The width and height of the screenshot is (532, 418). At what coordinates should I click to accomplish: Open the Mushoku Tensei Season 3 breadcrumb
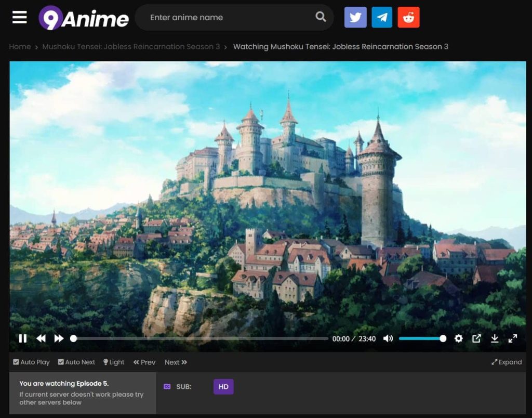[131, 46]
